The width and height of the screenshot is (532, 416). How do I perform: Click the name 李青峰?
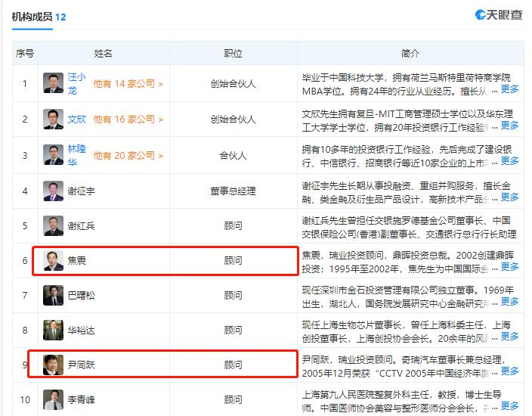81,399
